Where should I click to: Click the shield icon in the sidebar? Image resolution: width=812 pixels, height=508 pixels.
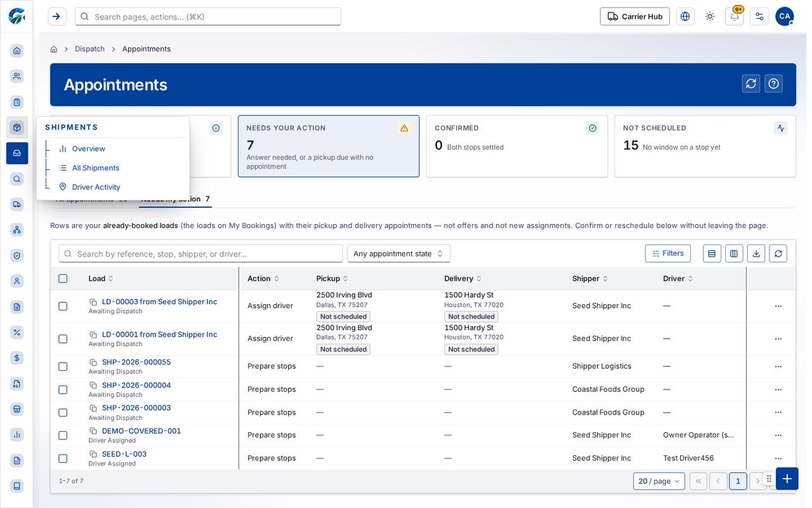tap(17, 255)
